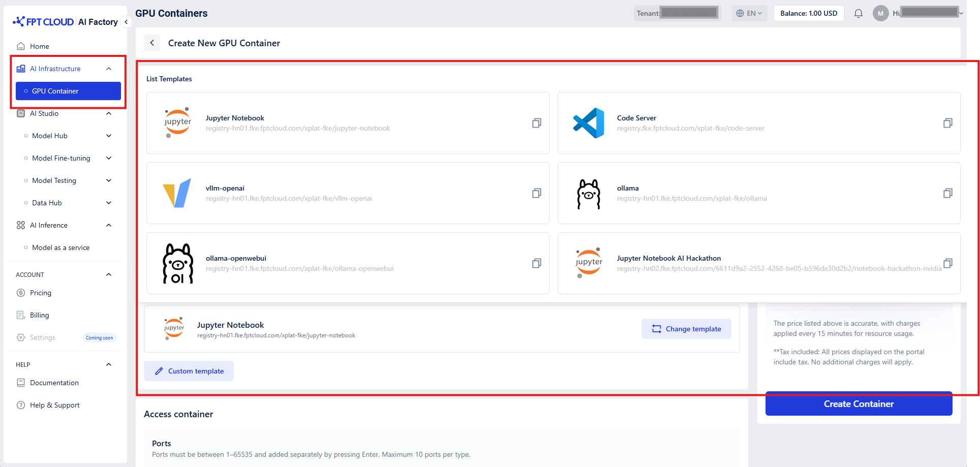Click the Pricing dollar icon
The image size is (980, 467).
pos(21,293)
